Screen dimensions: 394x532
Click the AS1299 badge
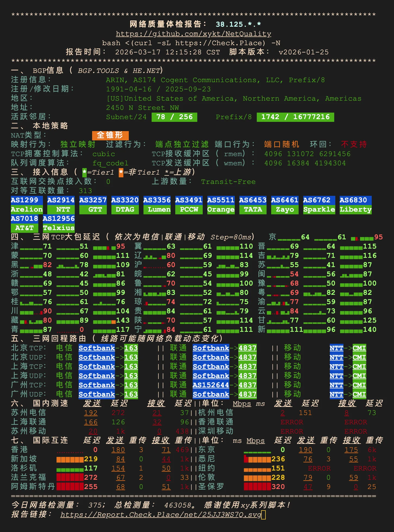click(27, 200)
